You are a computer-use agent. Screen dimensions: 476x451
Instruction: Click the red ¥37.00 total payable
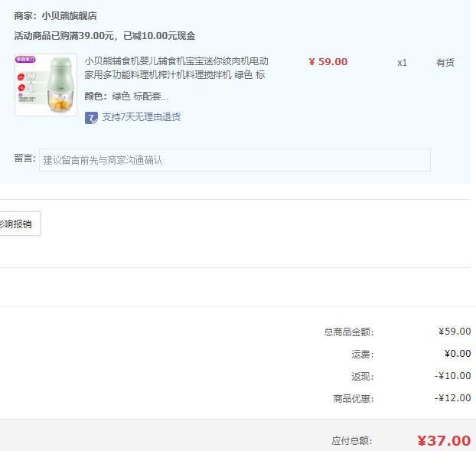click(444, 441)
